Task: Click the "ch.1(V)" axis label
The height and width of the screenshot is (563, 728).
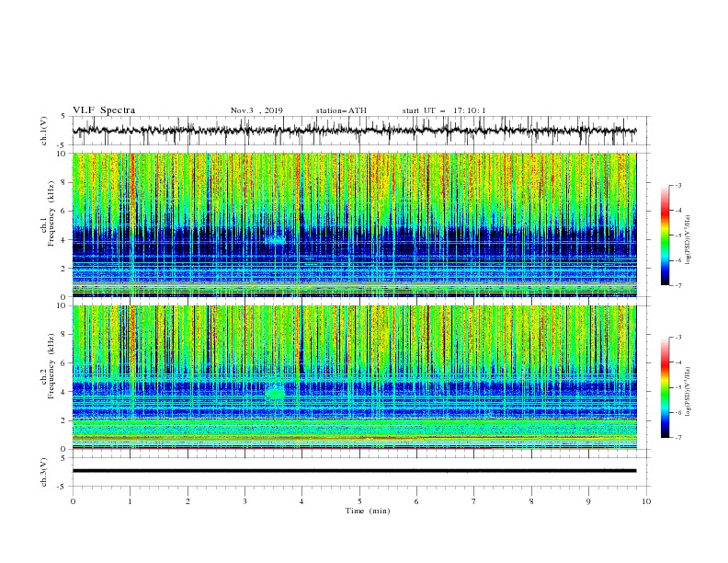Action: [44, 131]
